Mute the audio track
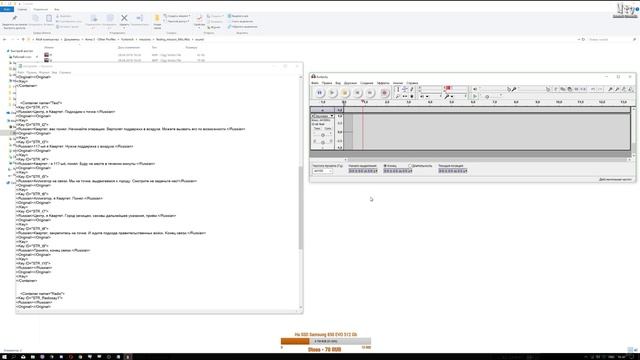The image size is (640, 360). pos(317,128)
